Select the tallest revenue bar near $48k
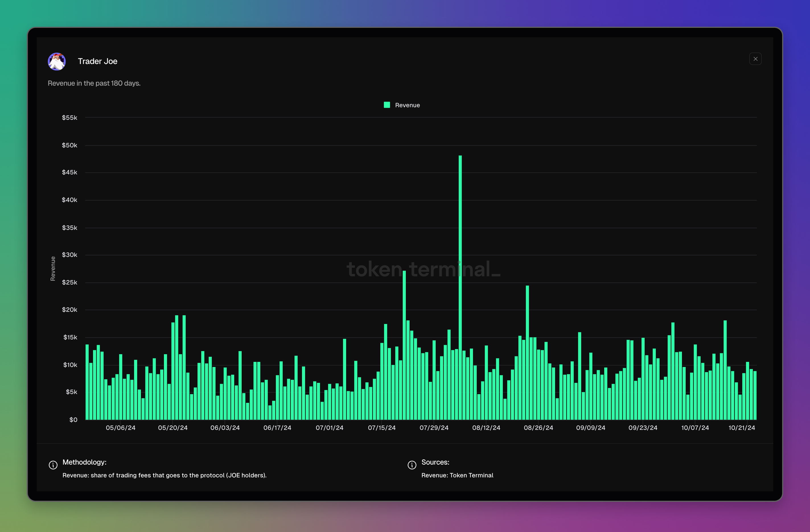 click(460, 287)
